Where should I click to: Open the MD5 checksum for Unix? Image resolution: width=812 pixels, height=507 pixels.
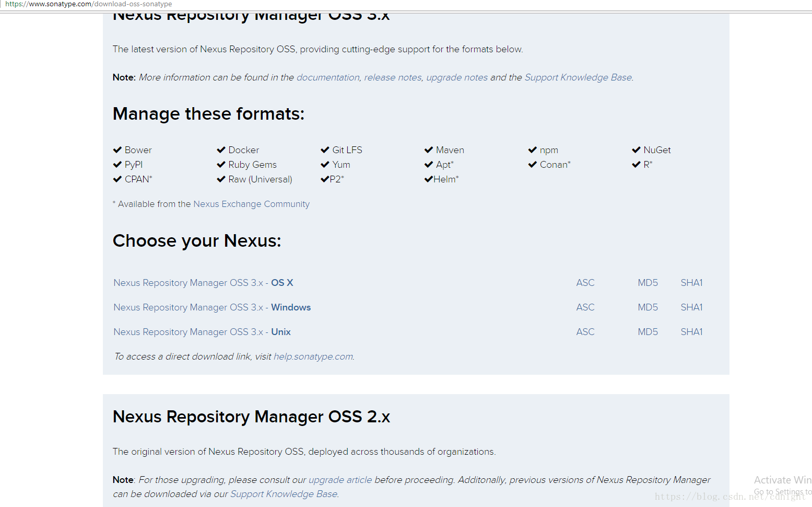[x=648, y=332]
